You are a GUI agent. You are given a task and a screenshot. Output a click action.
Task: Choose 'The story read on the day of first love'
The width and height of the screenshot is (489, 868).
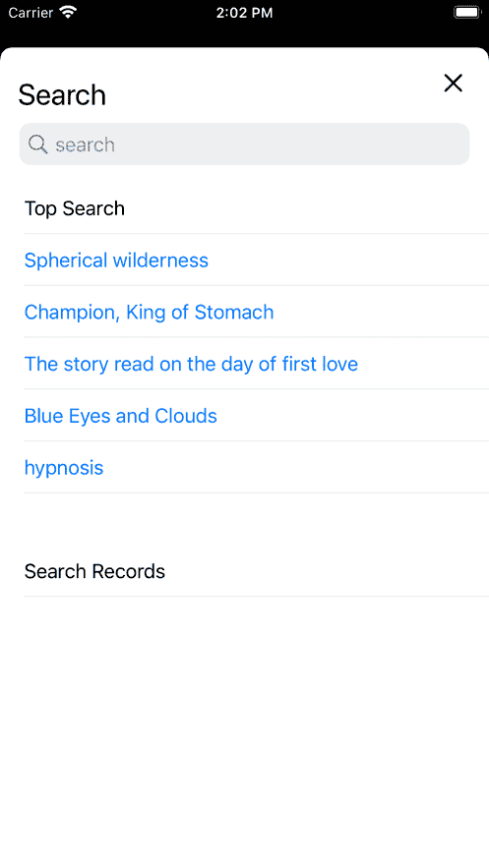(x=191, y=364)
